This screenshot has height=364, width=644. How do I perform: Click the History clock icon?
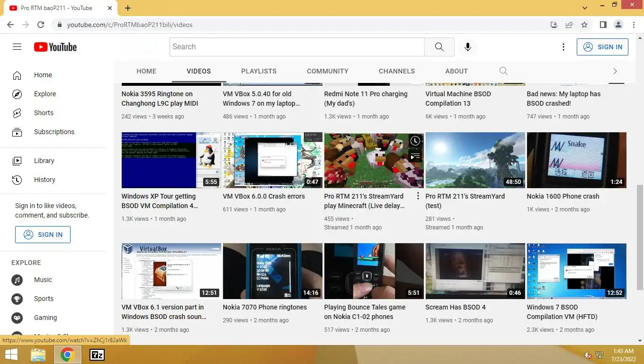click(17, 180)
